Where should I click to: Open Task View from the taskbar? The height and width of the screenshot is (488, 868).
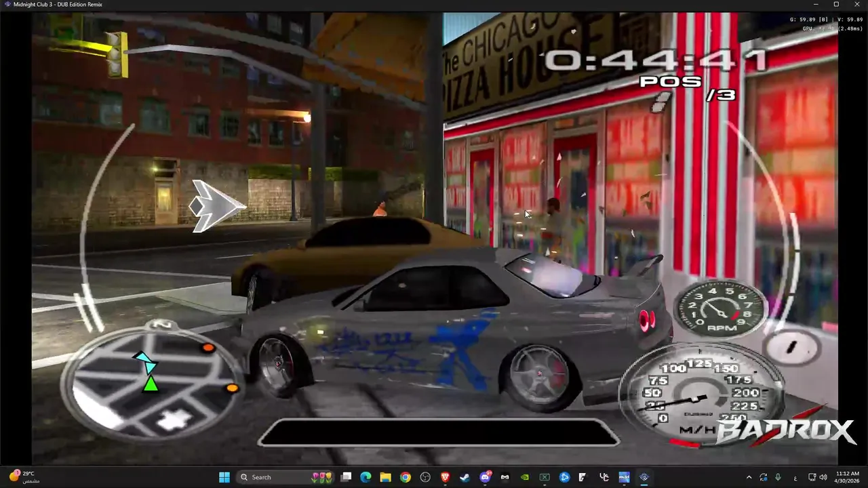tap(346, 477)
